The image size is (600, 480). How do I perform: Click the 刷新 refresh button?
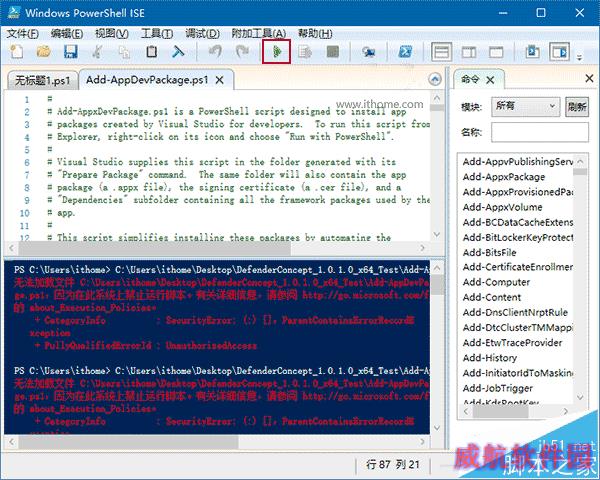(577, 106)
